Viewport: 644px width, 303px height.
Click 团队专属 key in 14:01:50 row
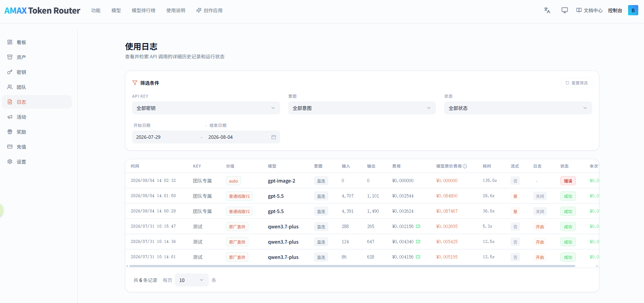202,196
